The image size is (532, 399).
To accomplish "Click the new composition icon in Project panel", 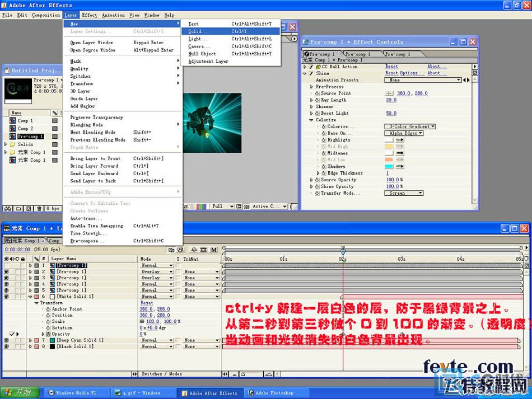I will click(29, 209).
